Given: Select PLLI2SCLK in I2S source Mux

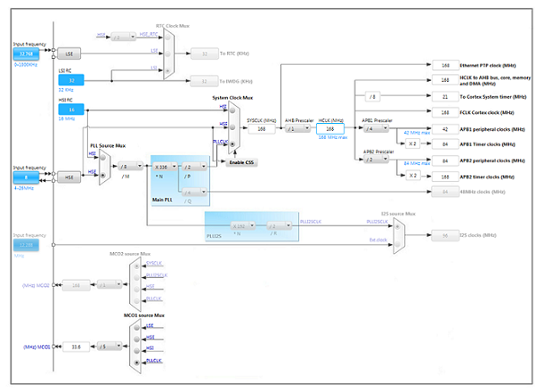Looking at the screenshot, I should (398, 227).
